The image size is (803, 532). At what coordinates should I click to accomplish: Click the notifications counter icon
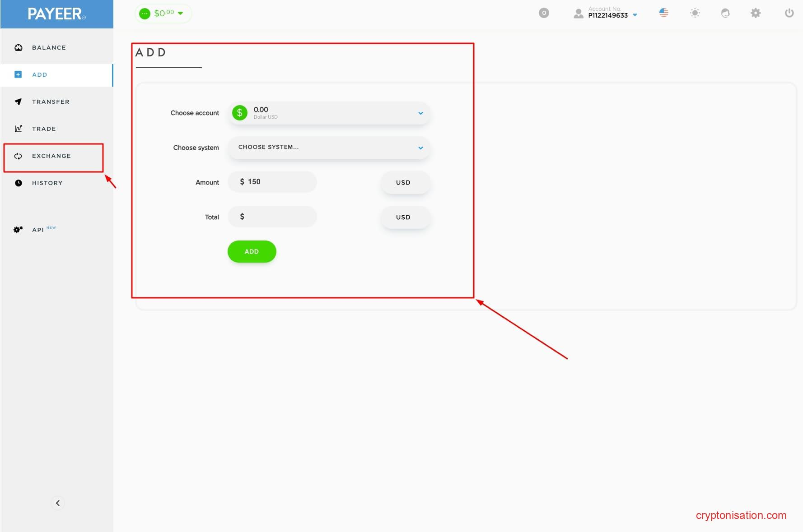[544, 13]
